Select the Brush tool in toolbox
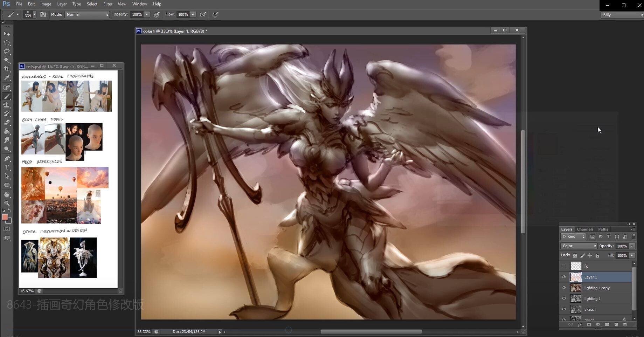 click(x=7, y=96)
